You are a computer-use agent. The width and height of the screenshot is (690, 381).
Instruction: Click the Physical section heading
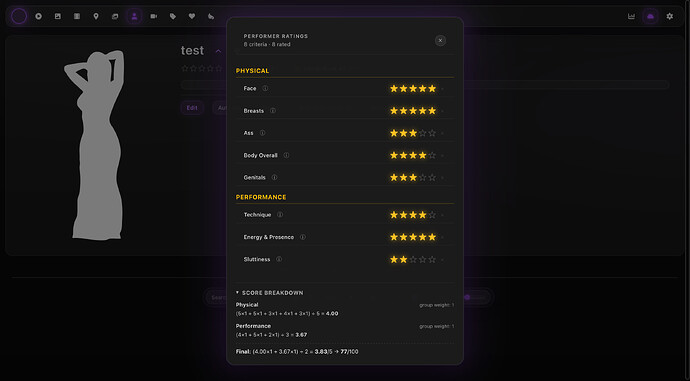252,71
